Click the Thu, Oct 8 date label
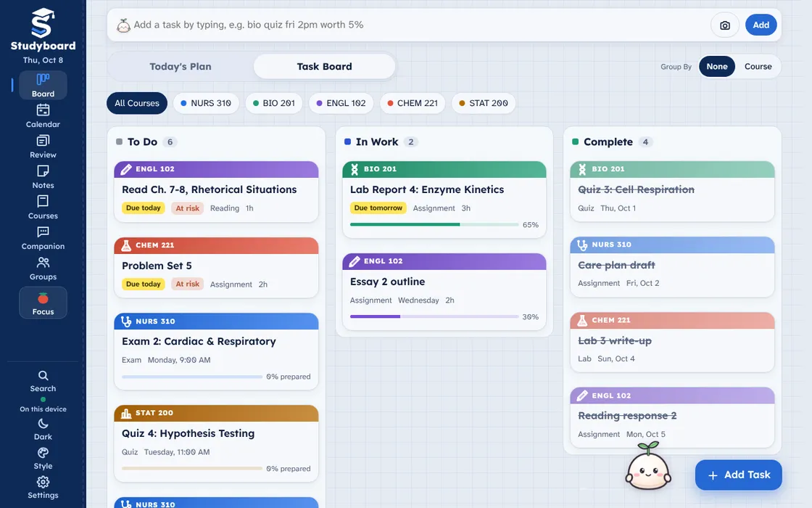This screenshot has height=508, width=812. pos(43,60)
